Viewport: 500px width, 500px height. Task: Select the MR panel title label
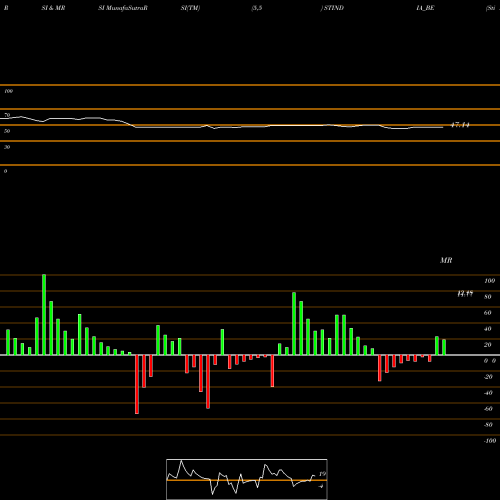[x=446, y=260]
